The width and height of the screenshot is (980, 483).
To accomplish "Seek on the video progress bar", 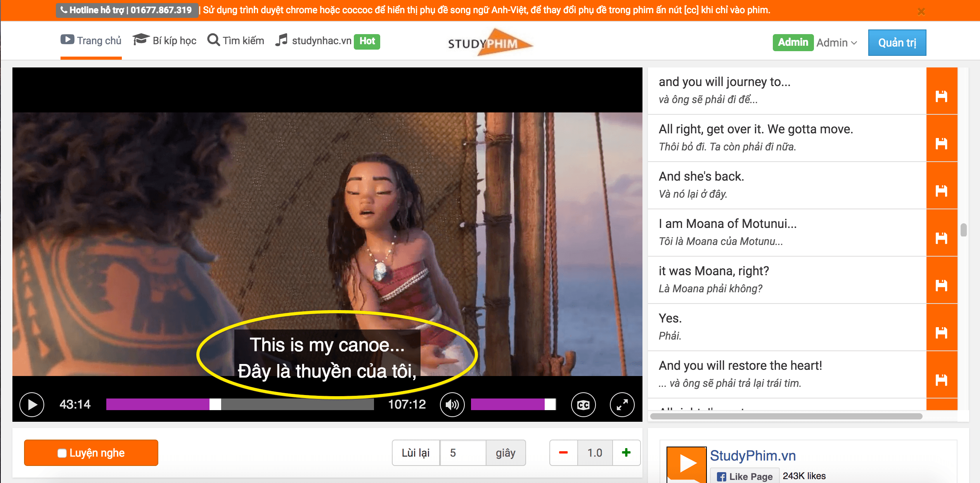I will click(240, 404).
